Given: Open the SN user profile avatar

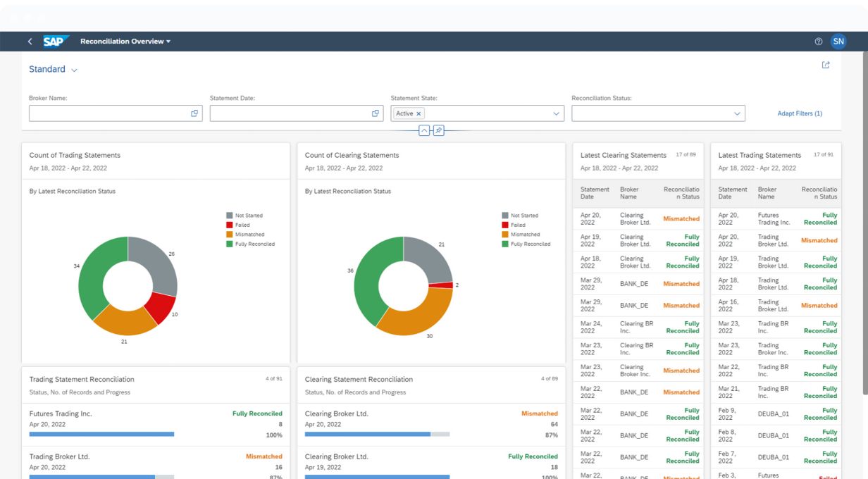Looking at the screenshot, I should pyautogui.click(x=838, y=42).
